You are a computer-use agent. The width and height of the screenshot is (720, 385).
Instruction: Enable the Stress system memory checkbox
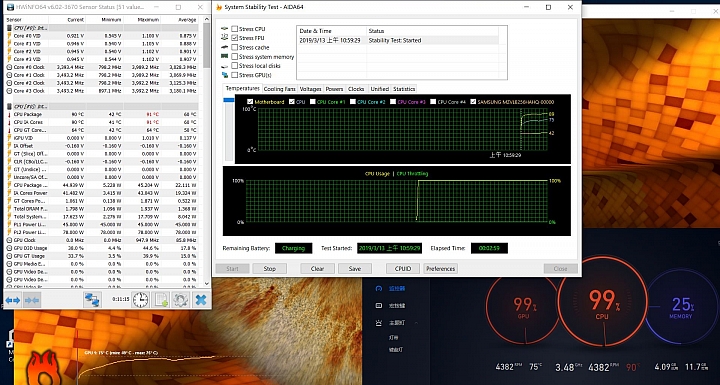235,57
